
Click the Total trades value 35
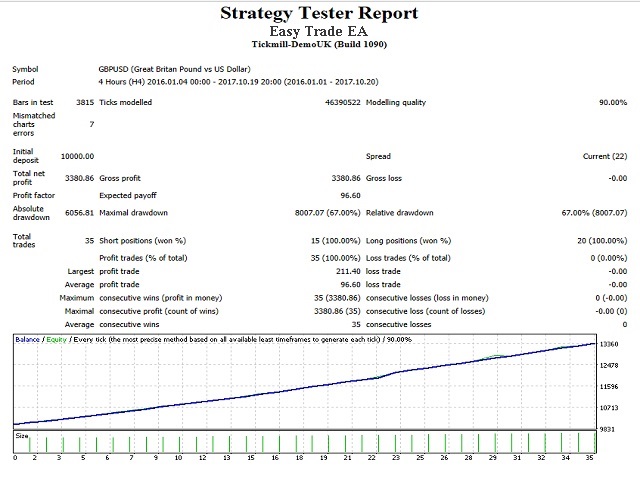89,241
